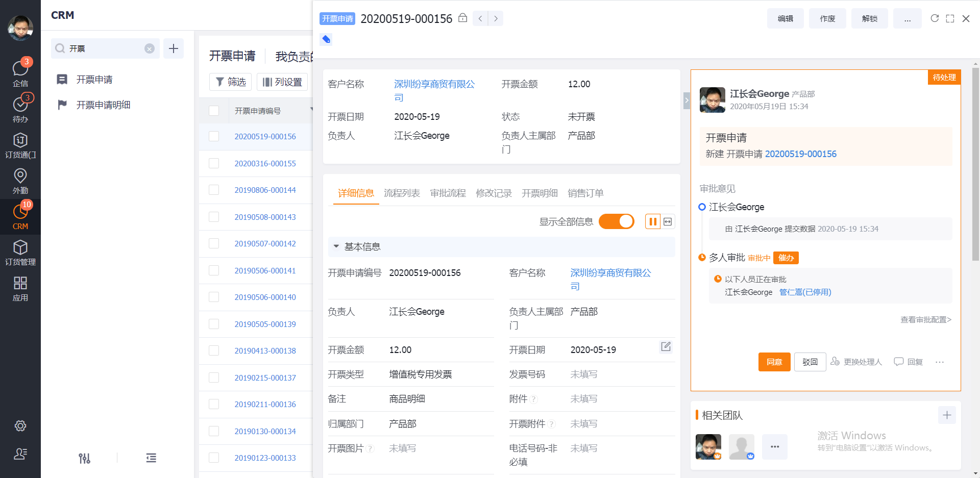Collapse the right approval side panel
The height and width of the screenshot is (478, 980).
(687, 100)
